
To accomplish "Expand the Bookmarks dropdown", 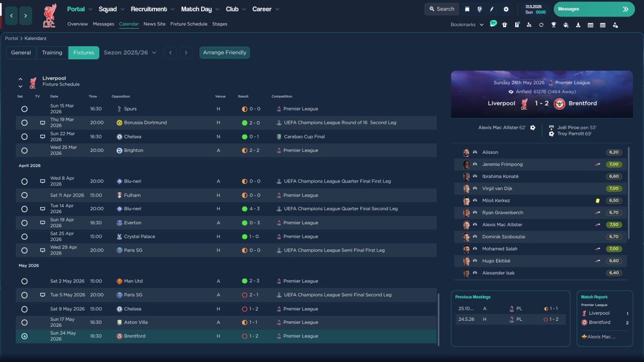I will pos(467,25).
